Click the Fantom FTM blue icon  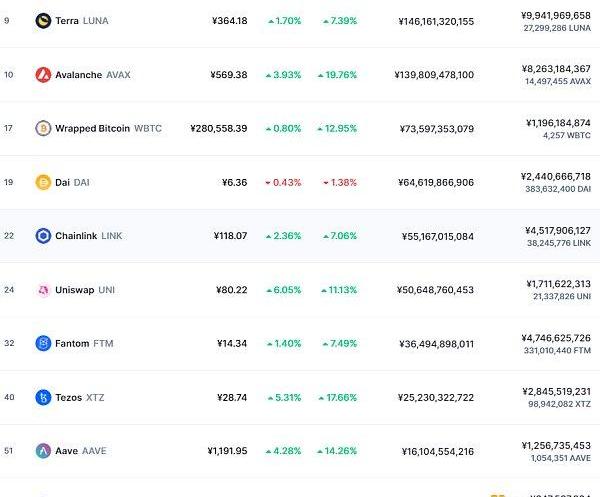(43, 344)
